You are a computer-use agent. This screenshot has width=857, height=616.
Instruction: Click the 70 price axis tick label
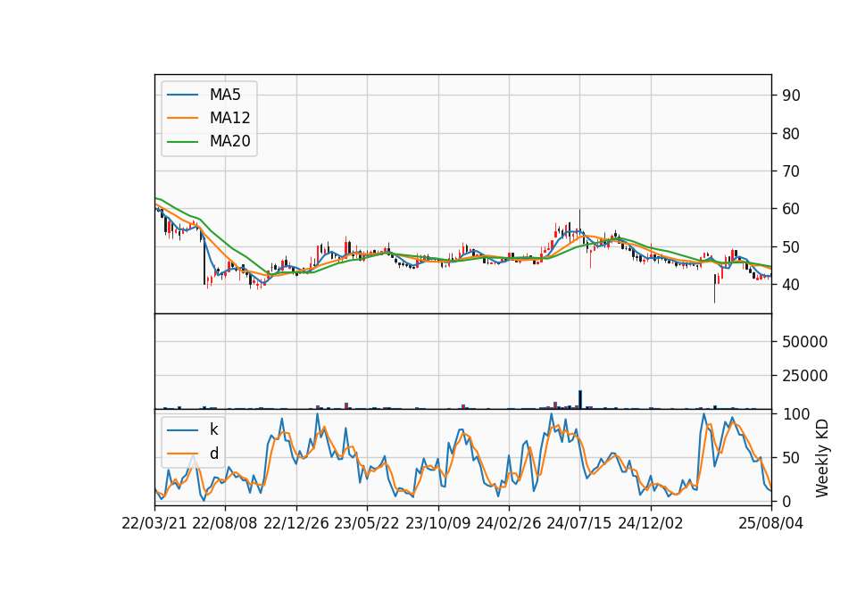(791, 171)
